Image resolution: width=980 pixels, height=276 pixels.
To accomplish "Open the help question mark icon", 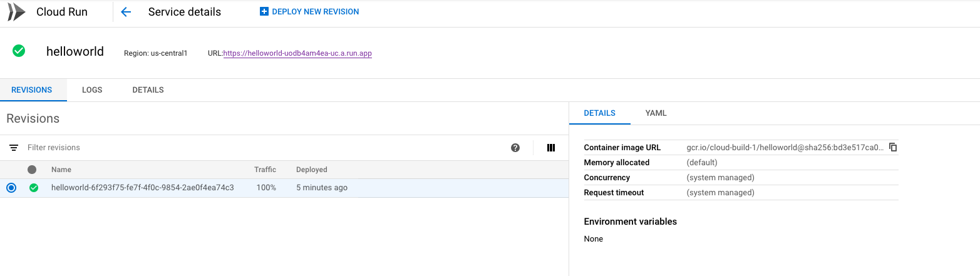I will [x=515, y=148].
